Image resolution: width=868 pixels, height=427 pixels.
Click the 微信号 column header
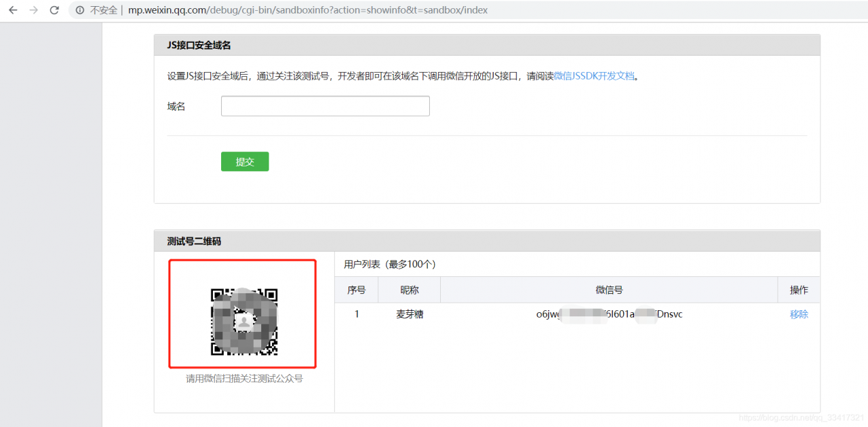click(x=609, y=290)
